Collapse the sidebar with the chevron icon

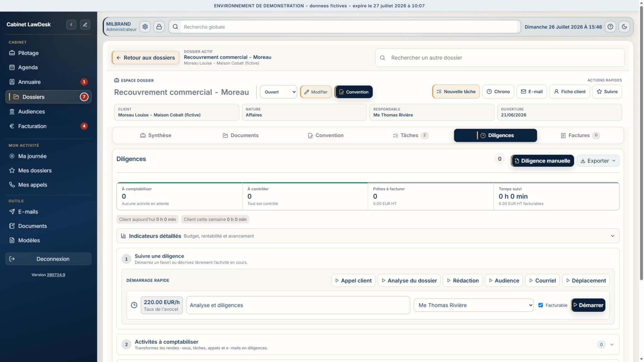click(x=71, y=24)
